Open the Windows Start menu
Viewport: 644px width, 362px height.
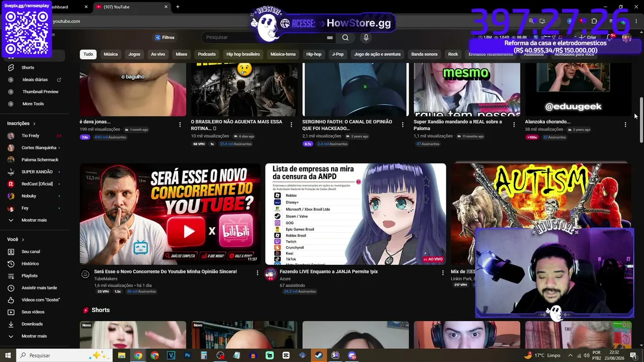8,355
